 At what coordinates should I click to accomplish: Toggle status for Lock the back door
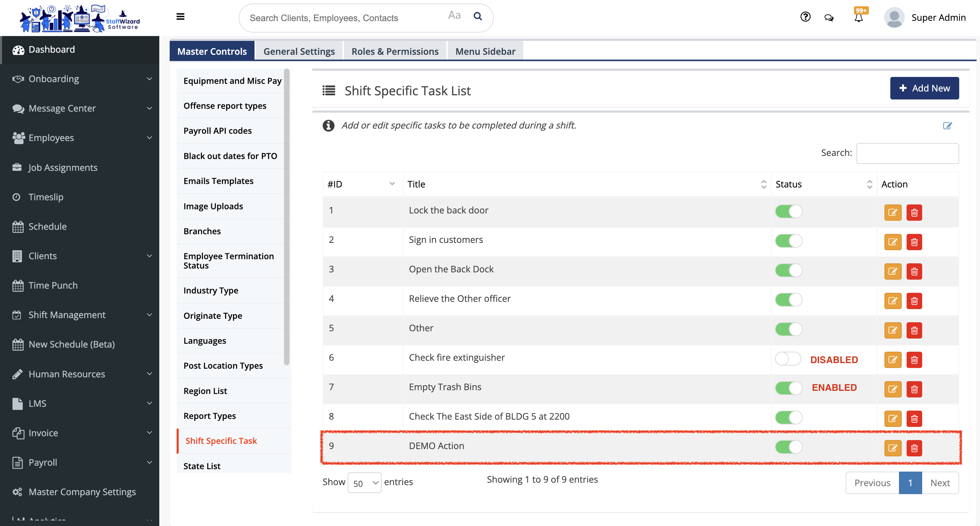tap(789, 211)
